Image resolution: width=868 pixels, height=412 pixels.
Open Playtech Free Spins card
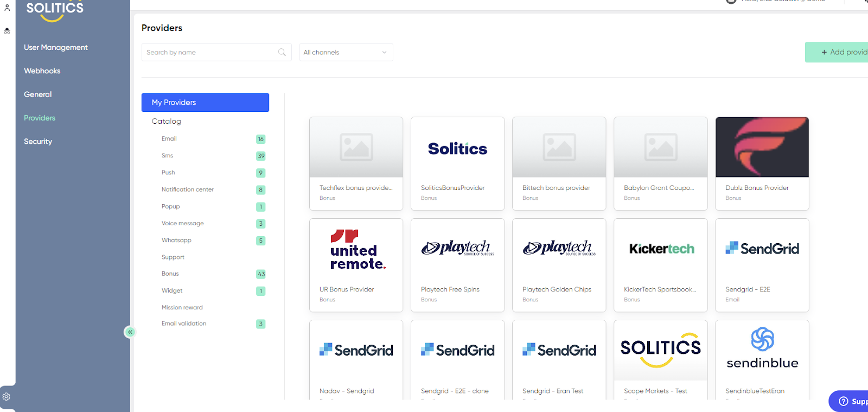click(457, 265)
